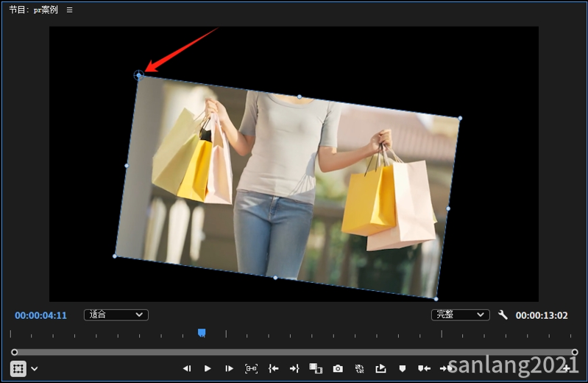588x383 pixels.
Task: Click the blue playhead marker on ruler
Action: tap(202, 333)
